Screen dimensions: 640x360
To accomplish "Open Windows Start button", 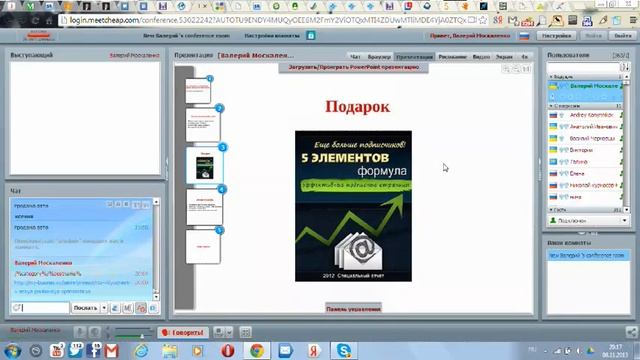I will 13,351.
